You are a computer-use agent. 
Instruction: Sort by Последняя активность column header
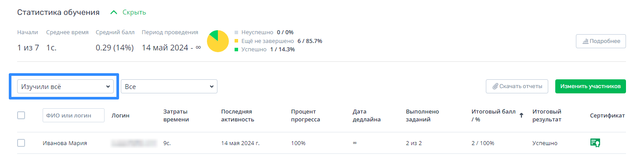pyautogui.click(x=238, y=115)
